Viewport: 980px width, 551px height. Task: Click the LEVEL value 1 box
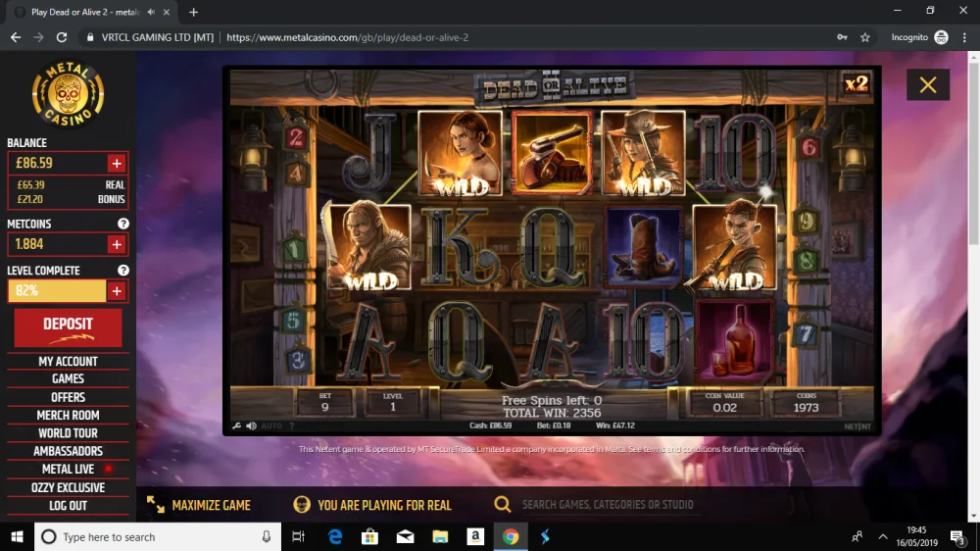(x=393, y=403)
